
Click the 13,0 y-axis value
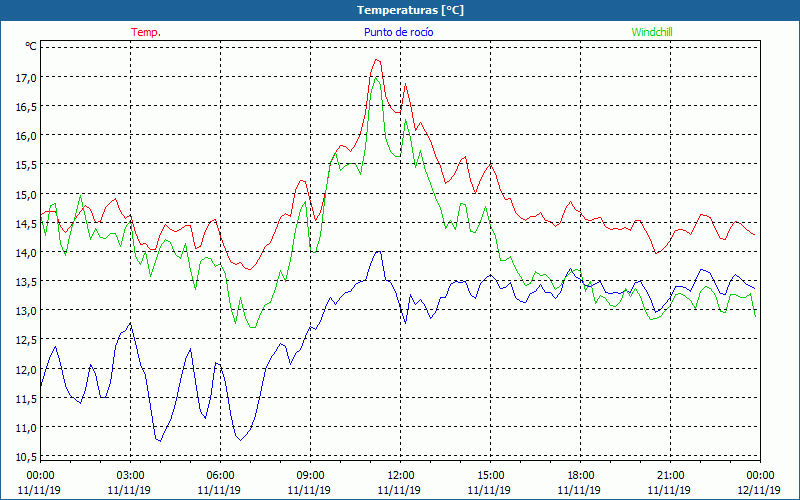(27, 311)
